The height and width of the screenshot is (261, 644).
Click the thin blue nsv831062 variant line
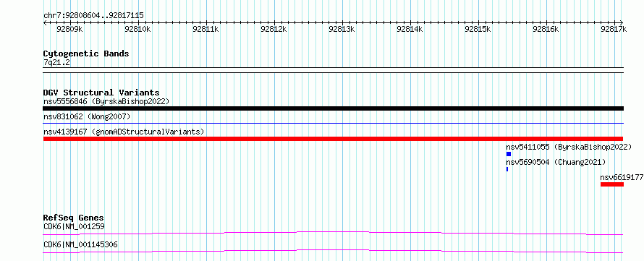(333, 123)
